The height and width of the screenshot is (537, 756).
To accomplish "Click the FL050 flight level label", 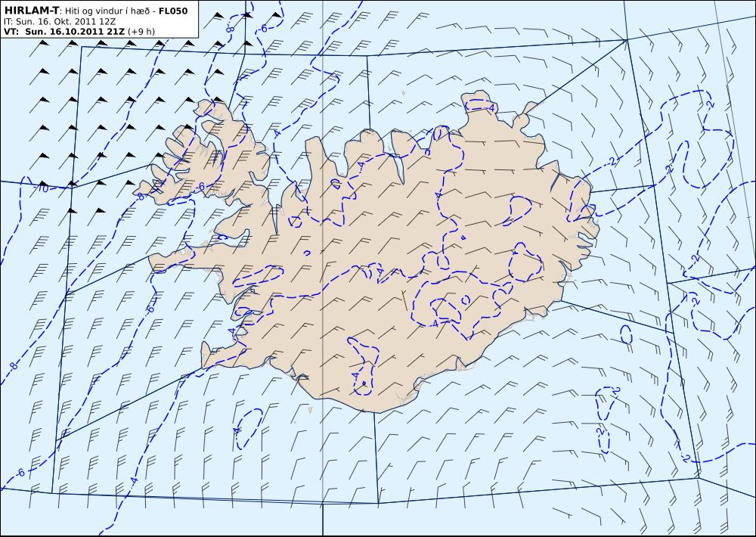I will (x=173, y=11).
